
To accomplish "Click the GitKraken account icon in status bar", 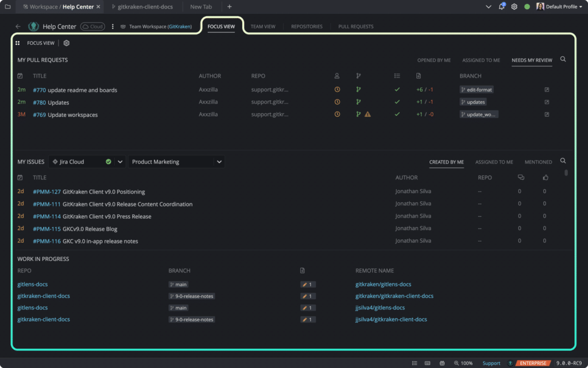I will [510, 363].
